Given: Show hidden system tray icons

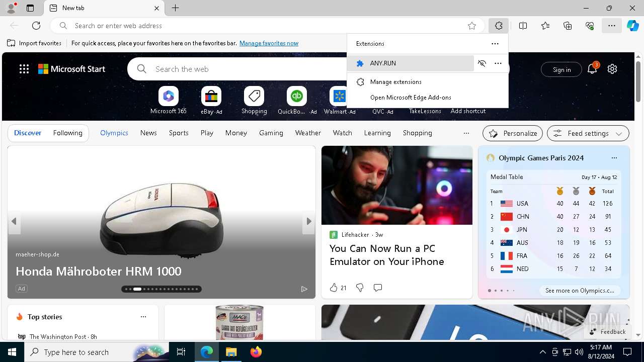Looking at the screenshot, I should click(543, 352).
